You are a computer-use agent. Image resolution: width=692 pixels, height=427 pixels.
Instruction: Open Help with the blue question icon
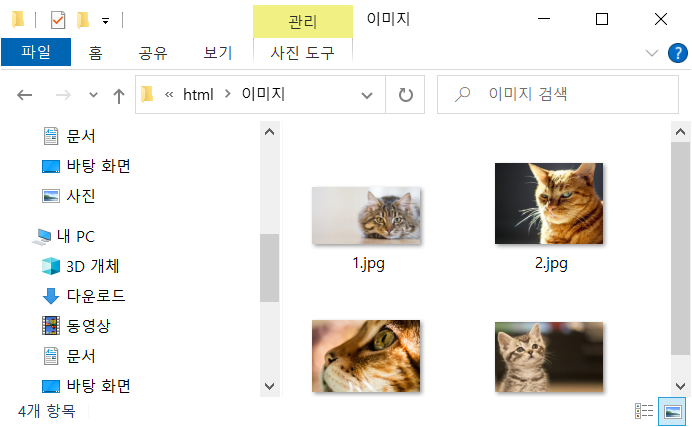pyautogui.click(x=677, y=53)
